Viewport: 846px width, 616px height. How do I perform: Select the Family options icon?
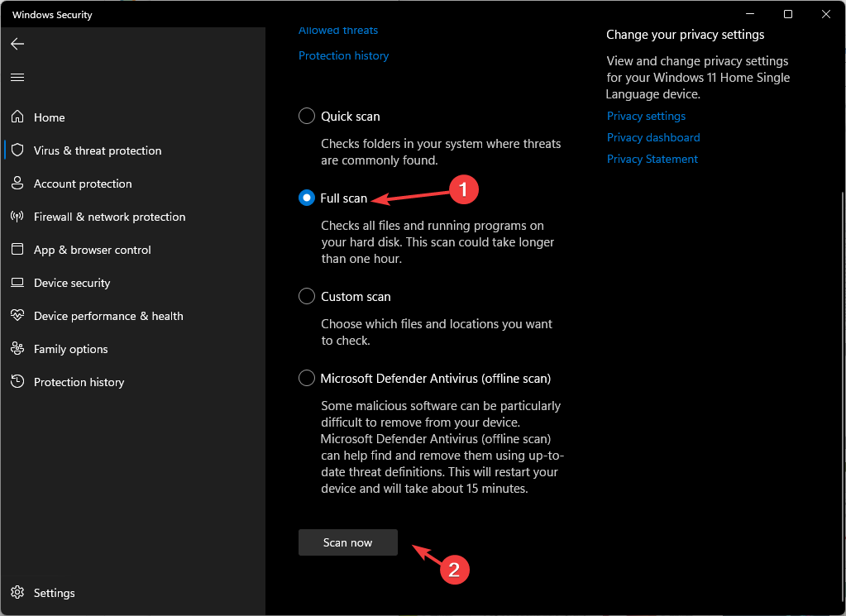(17, 348)
